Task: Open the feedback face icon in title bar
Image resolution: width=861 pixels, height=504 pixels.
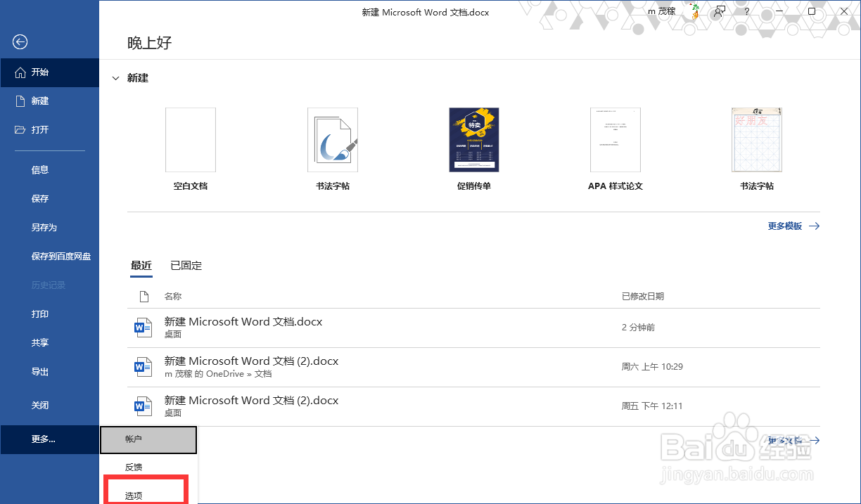Action: click(x=720, y=12)
